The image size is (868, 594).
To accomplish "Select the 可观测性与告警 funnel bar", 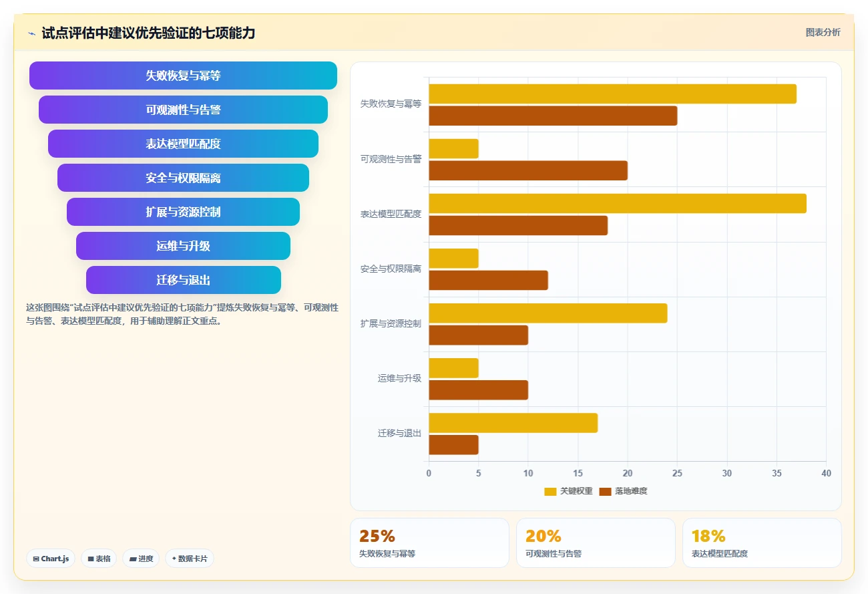I will coord(183,110).
